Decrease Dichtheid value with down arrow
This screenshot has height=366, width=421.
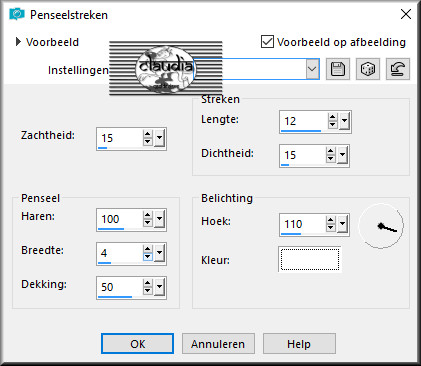tap(331, 159)
